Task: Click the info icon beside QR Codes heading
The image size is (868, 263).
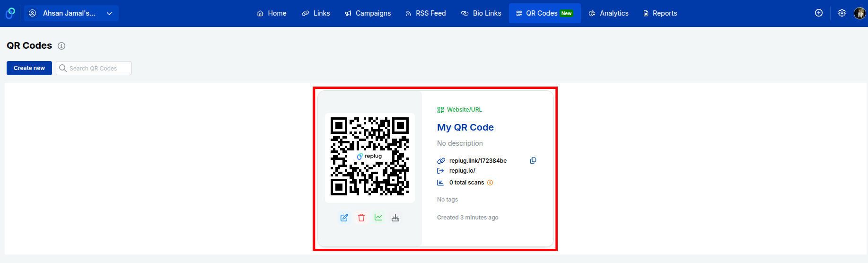Action: pos(61,46)
